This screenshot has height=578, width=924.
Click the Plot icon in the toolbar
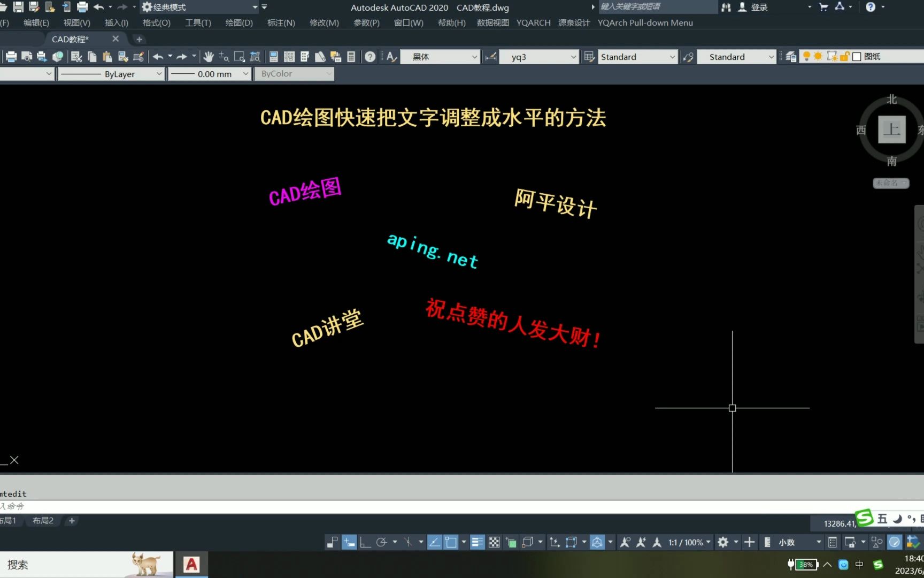pos(11,56)
